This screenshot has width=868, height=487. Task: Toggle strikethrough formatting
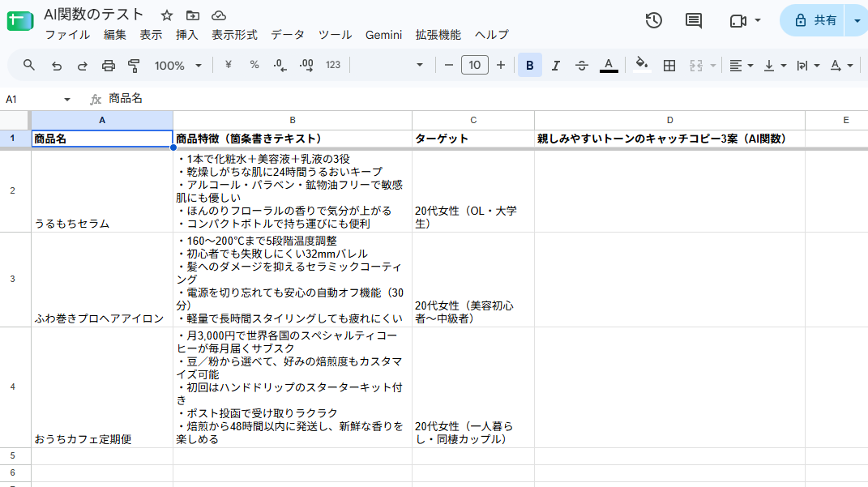581,66
